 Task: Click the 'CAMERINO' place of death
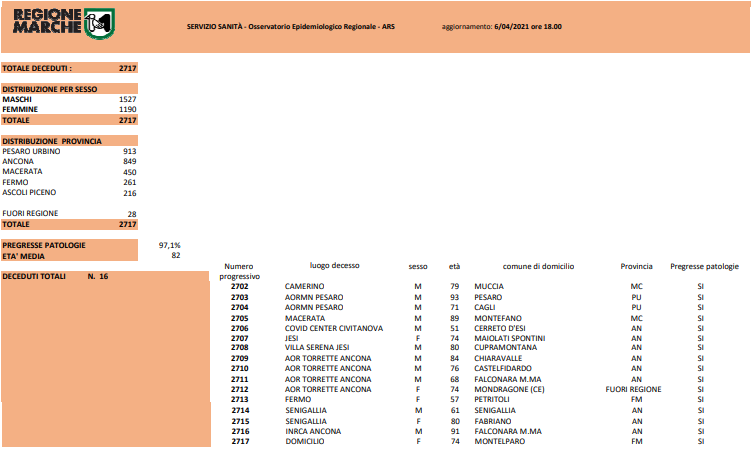point(304,287)
